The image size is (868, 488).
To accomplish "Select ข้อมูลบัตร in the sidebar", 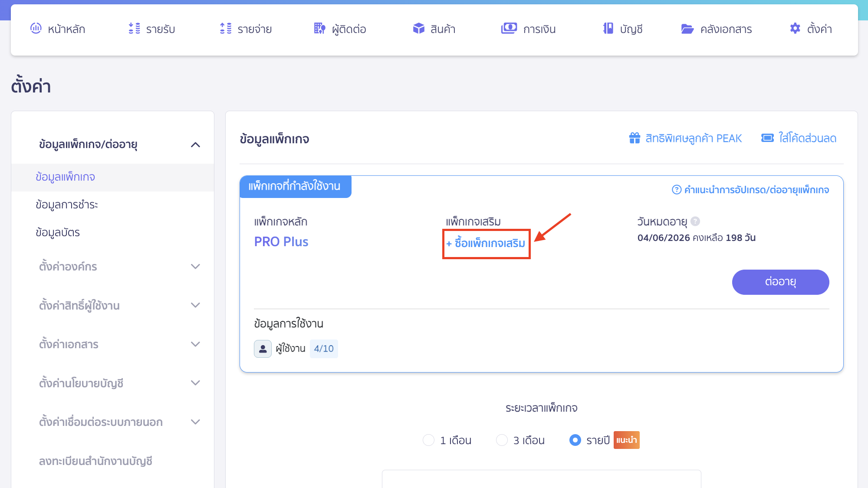I will 58,233.
